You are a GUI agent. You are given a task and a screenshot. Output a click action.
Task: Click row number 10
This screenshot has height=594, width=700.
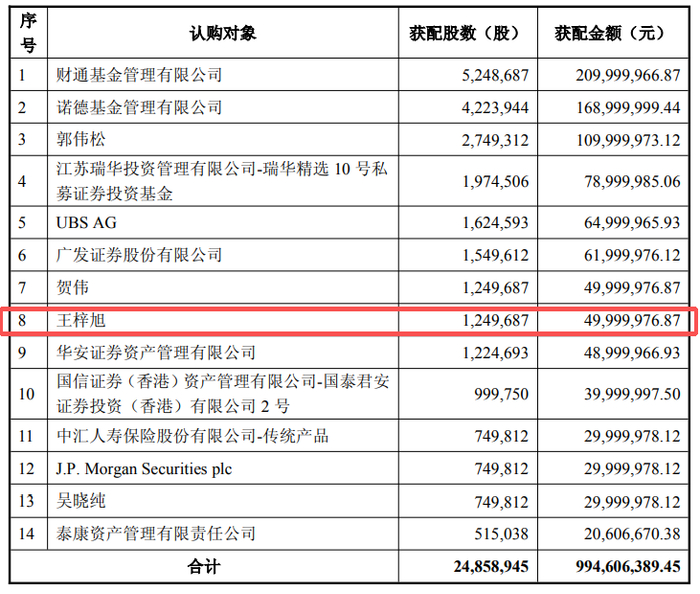pos(26,394)
